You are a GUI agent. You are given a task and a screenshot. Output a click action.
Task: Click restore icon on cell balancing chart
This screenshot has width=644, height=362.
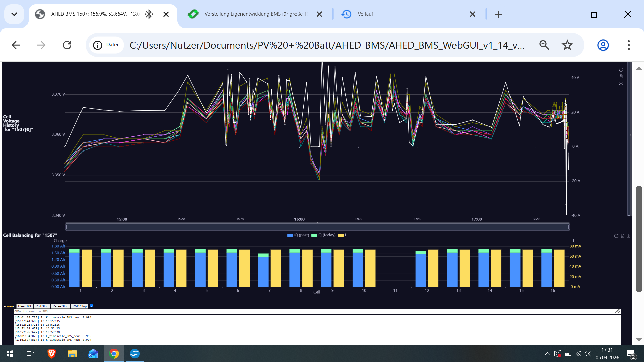[x=616, y=236]
